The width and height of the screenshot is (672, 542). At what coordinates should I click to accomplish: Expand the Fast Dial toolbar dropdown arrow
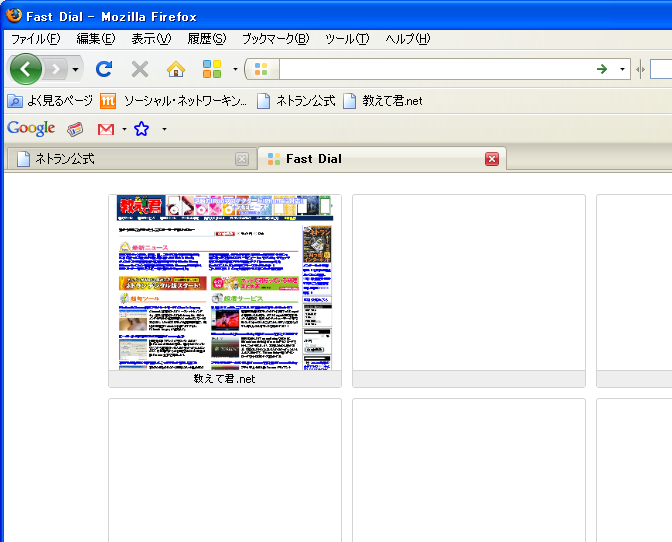click(x=235, y=69)
